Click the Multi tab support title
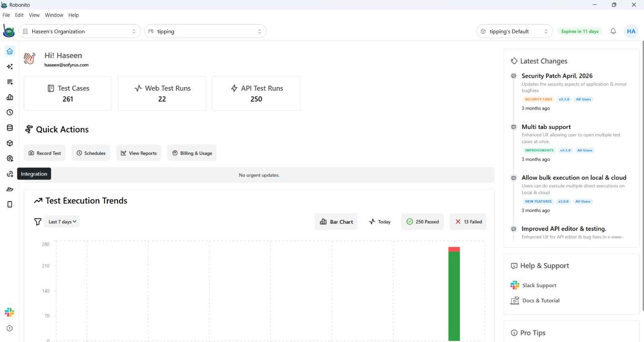Viewport: 644px width, 342px height. tap(546, 127)
